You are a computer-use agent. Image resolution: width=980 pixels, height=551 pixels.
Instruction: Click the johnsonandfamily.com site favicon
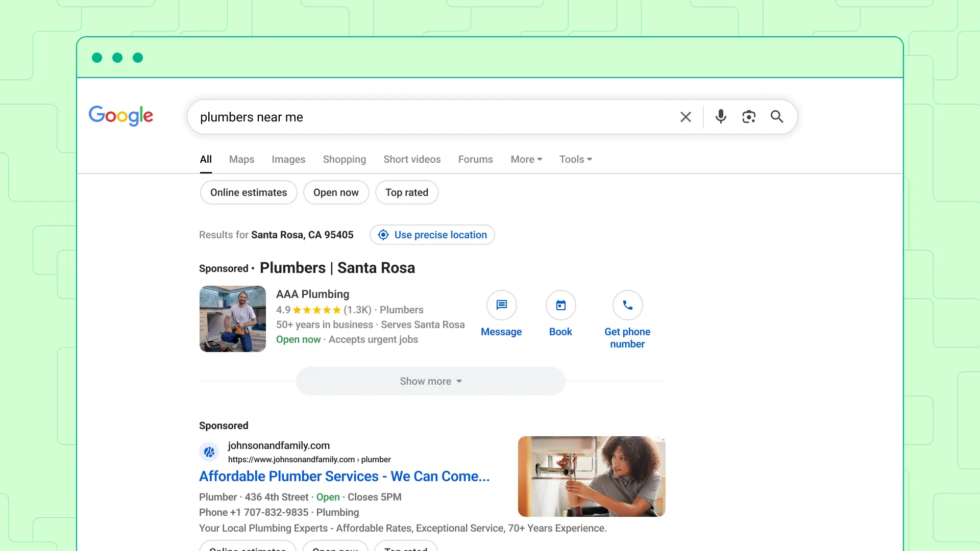tap(209, 452)
